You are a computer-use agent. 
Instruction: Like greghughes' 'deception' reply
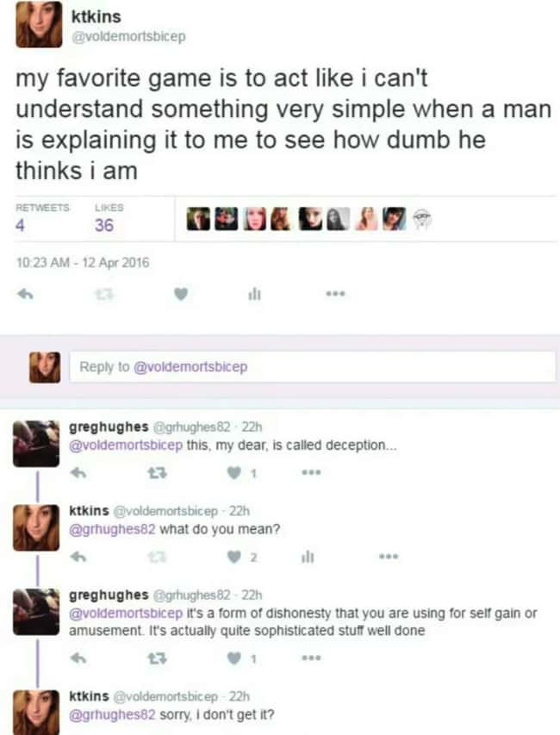(x=233, y=473)
